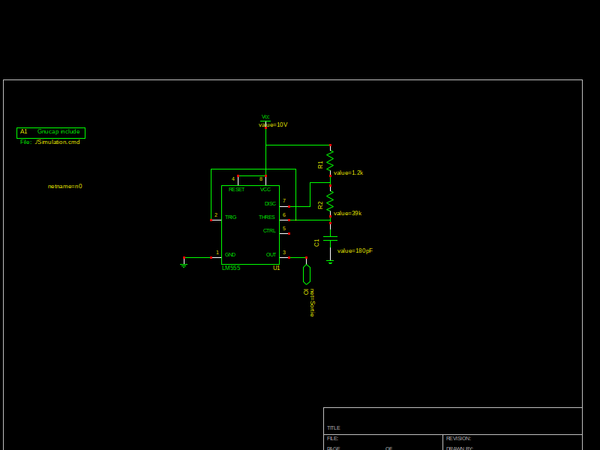Click the value=180pF capacitor attribute
This screenshot has width=600, height=450.
tap(355, 251)
